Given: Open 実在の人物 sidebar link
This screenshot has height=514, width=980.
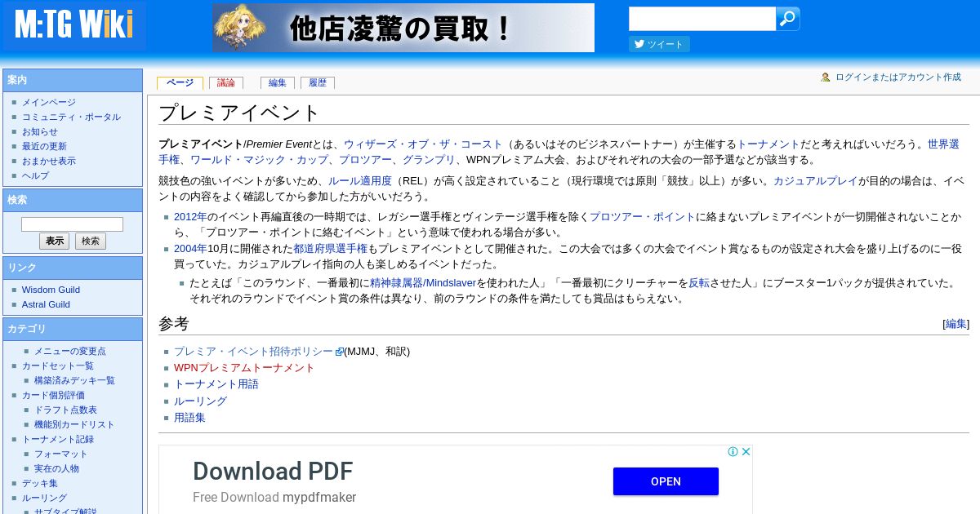Looking at the screenshot, I should coord(56,468).
